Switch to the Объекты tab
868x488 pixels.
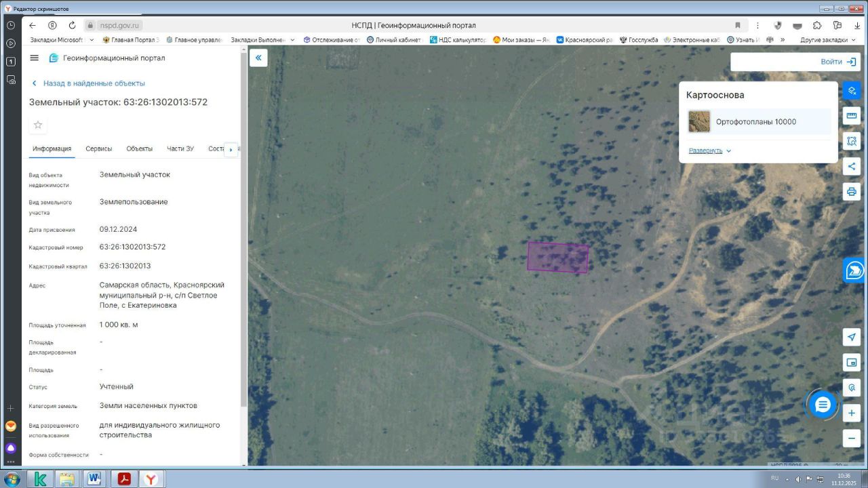(140, 149)
